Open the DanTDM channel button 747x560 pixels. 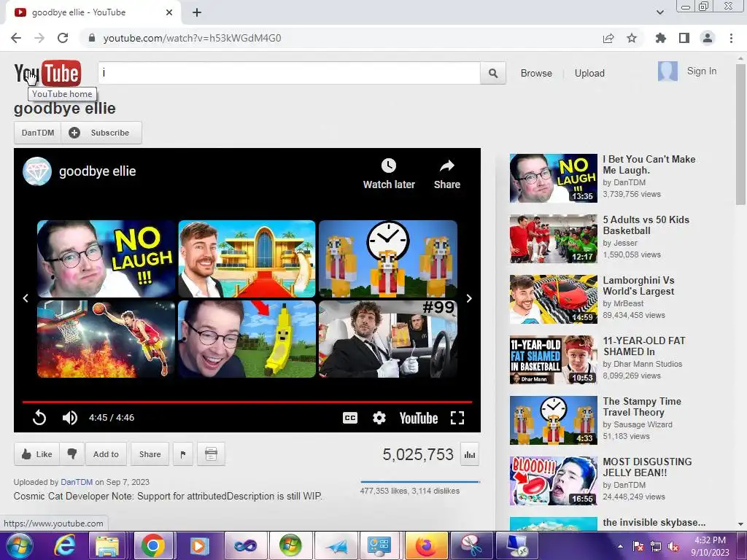tap(38, 133)
